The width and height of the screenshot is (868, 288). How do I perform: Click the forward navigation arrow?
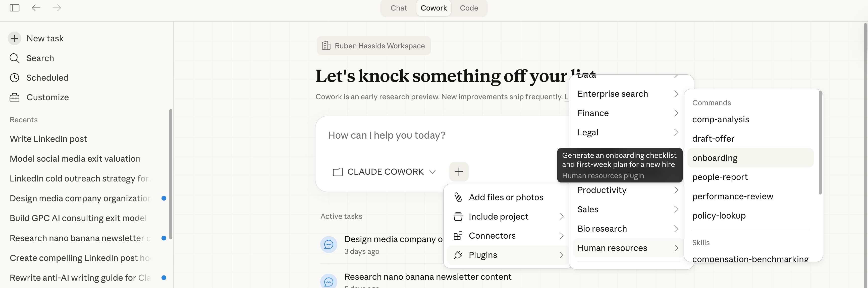[x=57, y=8]
